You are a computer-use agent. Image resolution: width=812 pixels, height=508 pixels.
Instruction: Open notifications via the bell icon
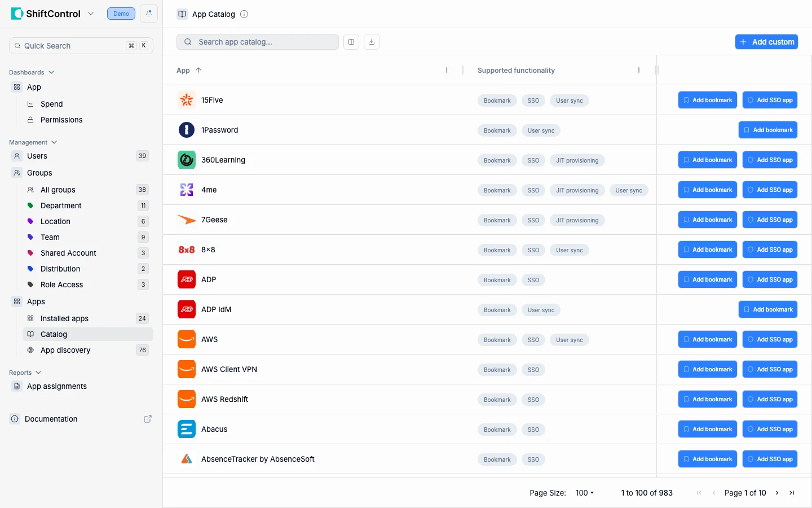pyautogui.click(x=148, y=13)
